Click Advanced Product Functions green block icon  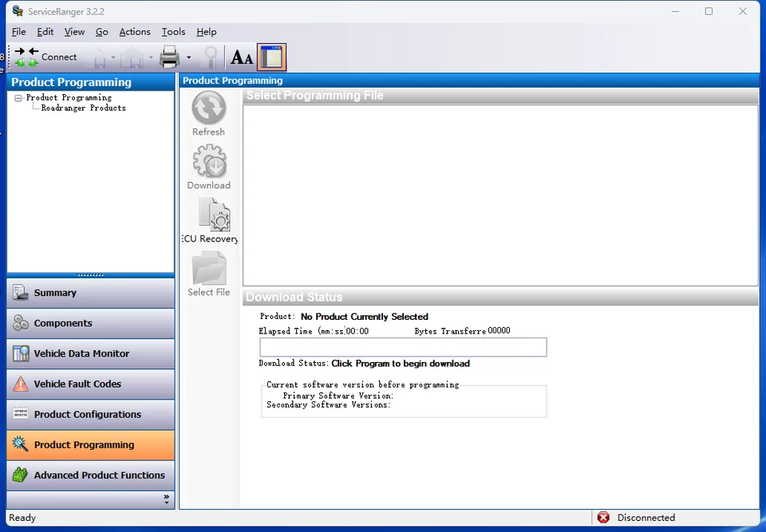coord(21,475)
